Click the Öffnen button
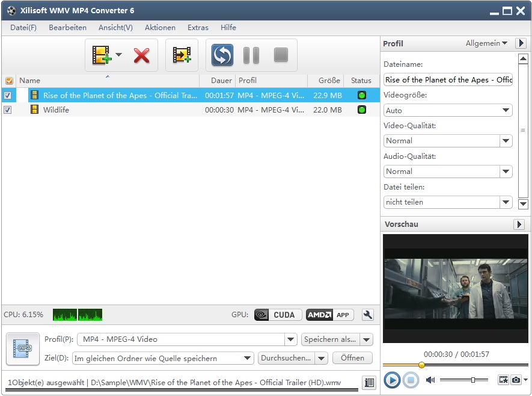Image resolution: width=532 pixels, height=396 pixels. coord(352,358)
